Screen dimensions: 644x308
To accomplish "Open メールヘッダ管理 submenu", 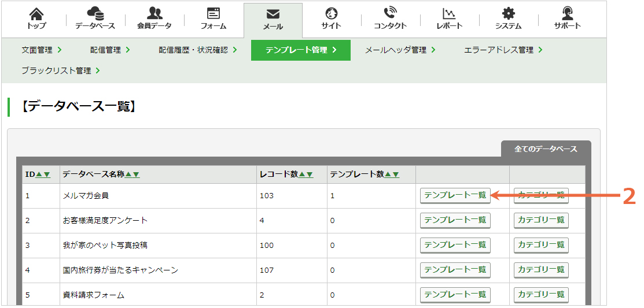I will (400, 50).
